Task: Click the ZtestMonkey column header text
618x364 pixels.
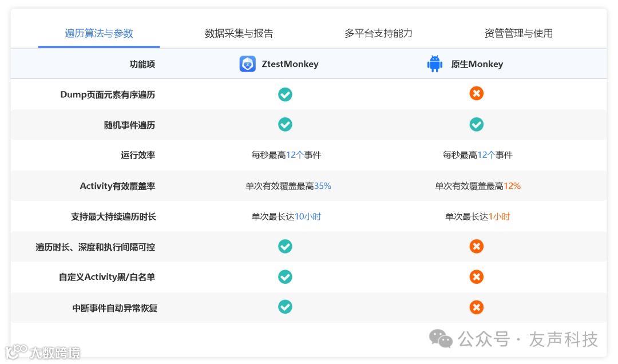Action: [x=290, y=64]
